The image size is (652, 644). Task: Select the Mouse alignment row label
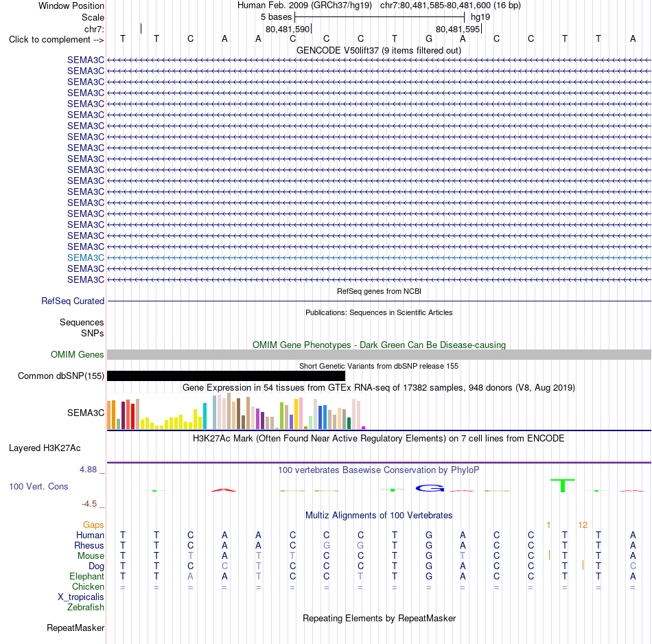click(x=91, y=556)
